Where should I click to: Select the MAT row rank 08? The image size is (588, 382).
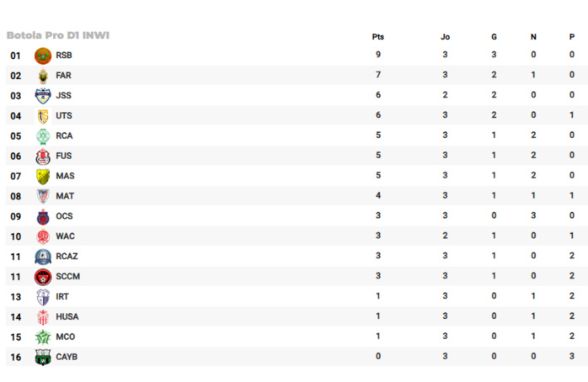pos(15,196)
